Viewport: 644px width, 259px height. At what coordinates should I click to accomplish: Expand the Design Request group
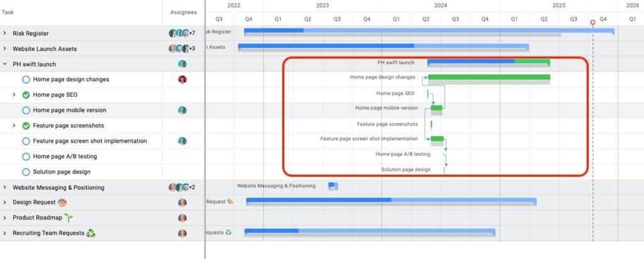click(x=4, y=202)
